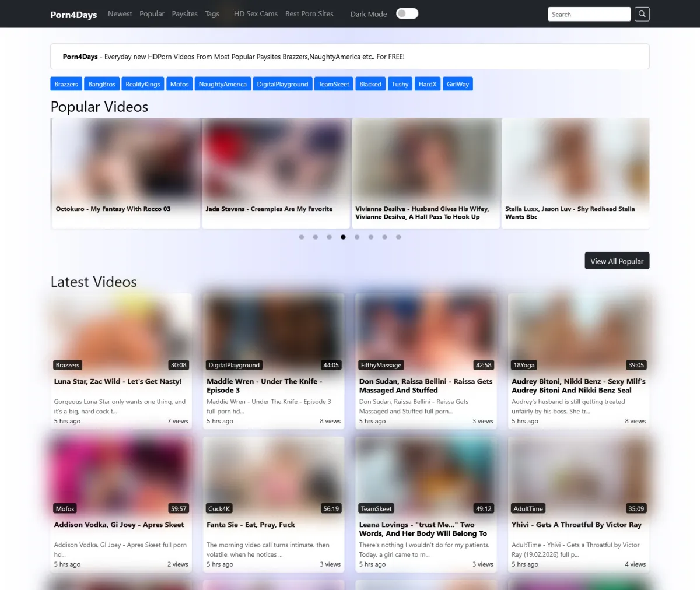Select the first carousel pagination dot

tap(302, 237)
